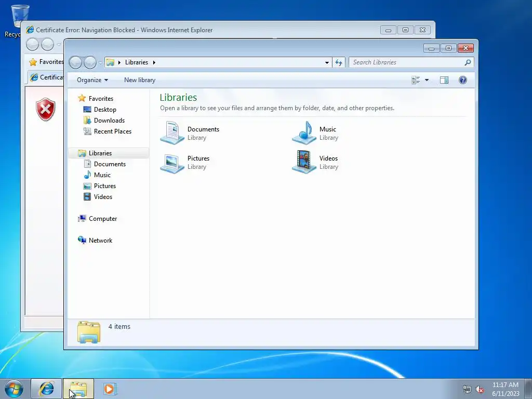This screenshot has width=532, height=399.
Task: Refresh the Libraries folder view
Action: click(x=339, y=62)
